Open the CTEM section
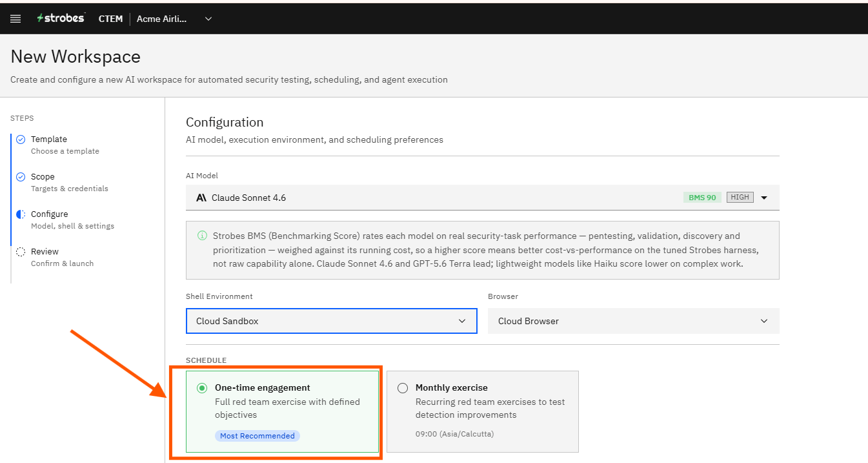Viewport: 868px width, 463px height. point(110,19)
